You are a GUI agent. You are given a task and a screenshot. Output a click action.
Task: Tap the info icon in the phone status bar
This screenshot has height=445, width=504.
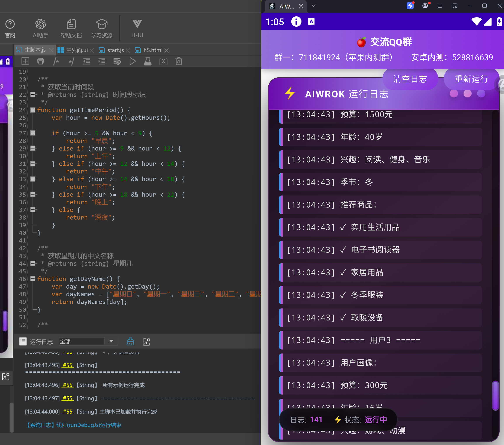pyautogui.click(x=296, y=22)
